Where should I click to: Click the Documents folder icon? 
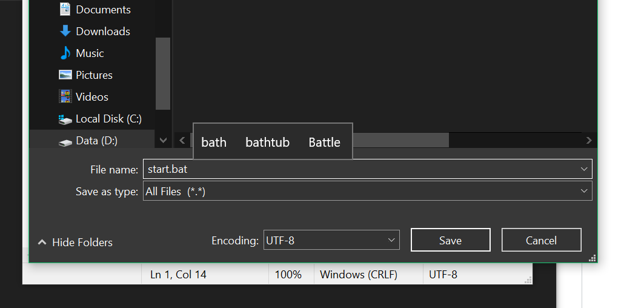pyautogui.click(x=65, y=10)
